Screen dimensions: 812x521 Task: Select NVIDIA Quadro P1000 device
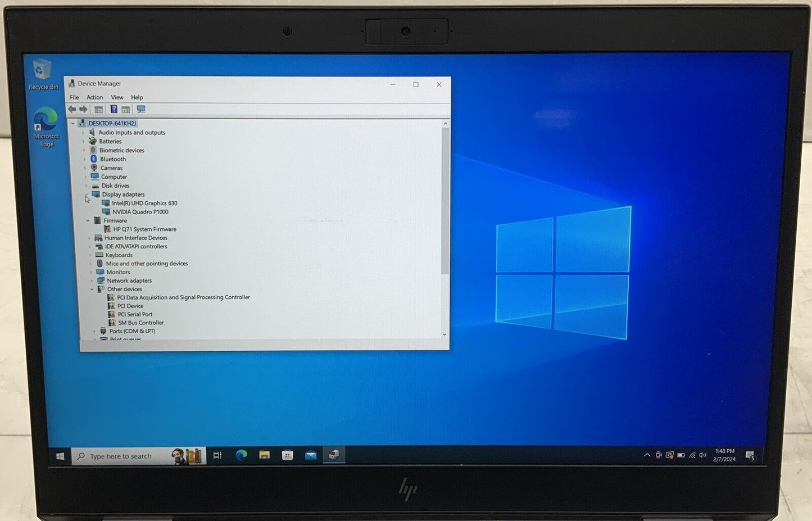click(x=140, y=212)
